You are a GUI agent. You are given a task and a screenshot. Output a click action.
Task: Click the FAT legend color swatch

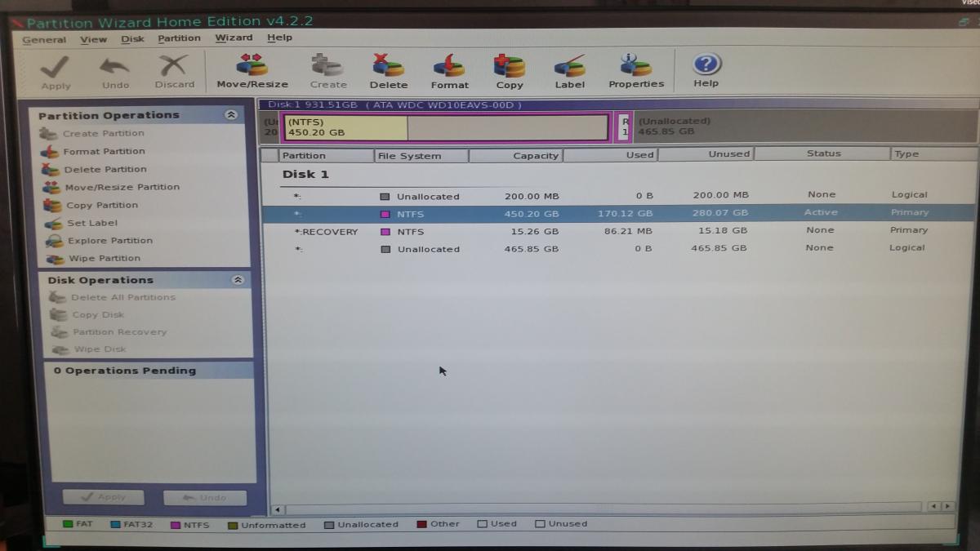click(68, 524)
